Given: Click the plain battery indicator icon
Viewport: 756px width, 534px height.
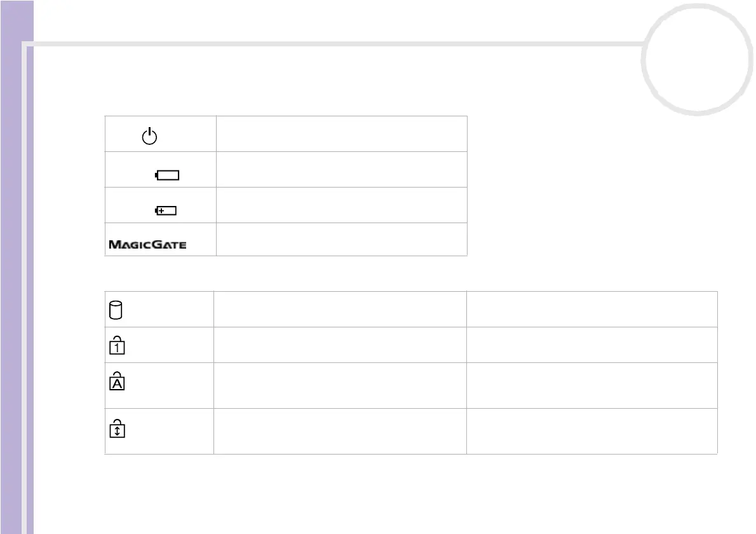Looking at the screenshot, I should [168, 175].
